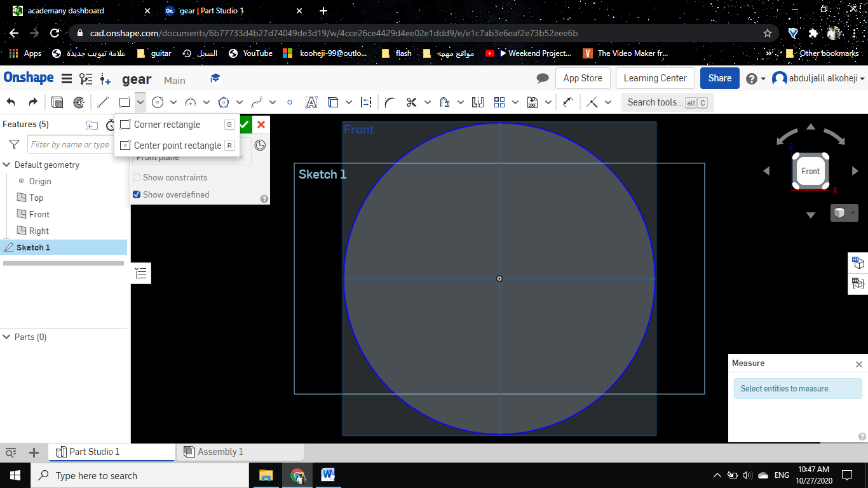Select the Right plane in tree
Screen dimensions: 868x488
tap(39, 231)
